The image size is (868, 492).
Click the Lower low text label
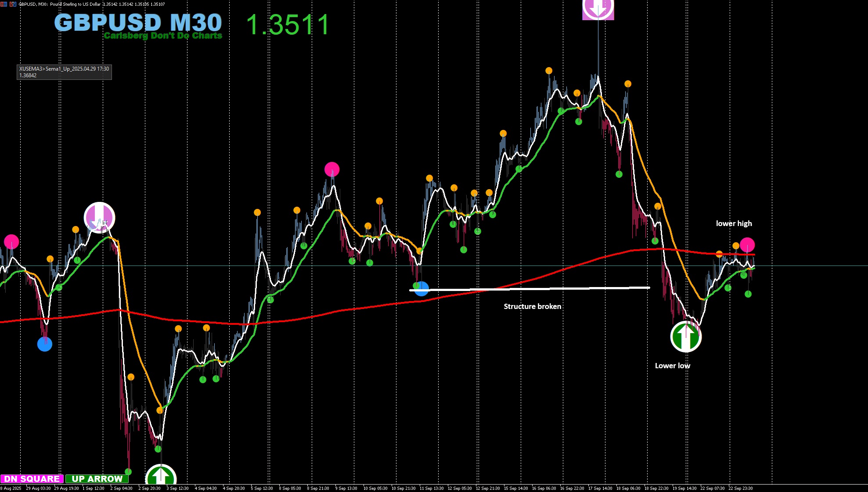coord(672,366)
